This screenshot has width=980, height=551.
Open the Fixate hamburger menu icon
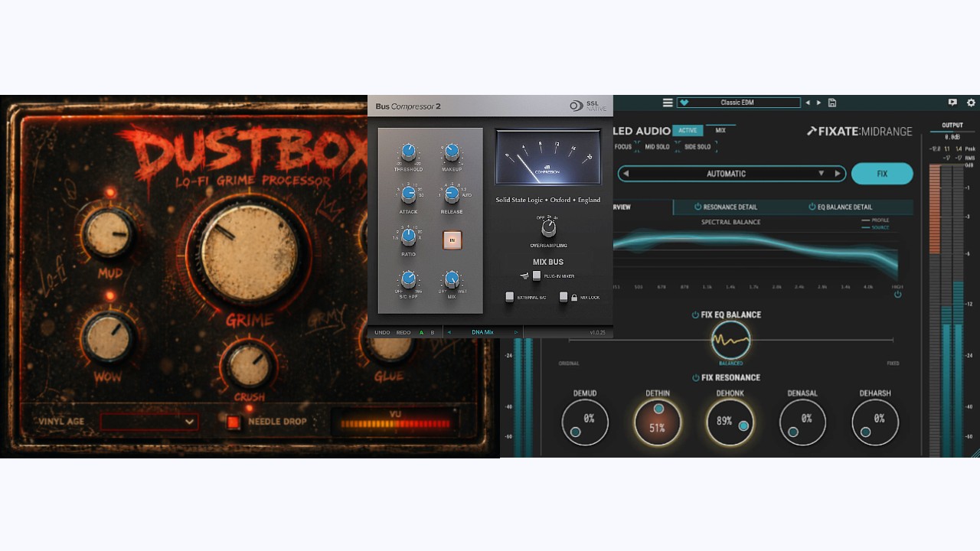click(x=668, y=103)
